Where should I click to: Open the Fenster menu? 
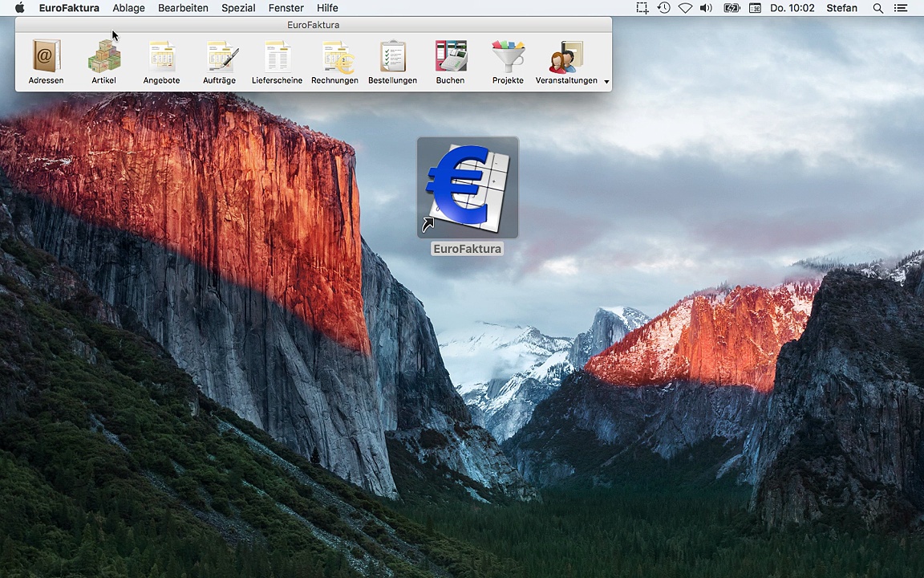(286, 8)
